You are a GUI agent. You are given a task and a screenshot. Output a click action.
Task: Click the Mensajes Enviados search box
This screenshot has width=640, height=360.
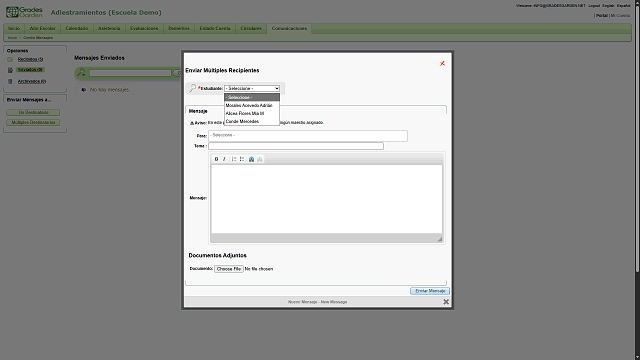pyautogui.click(x=130, y=73)
